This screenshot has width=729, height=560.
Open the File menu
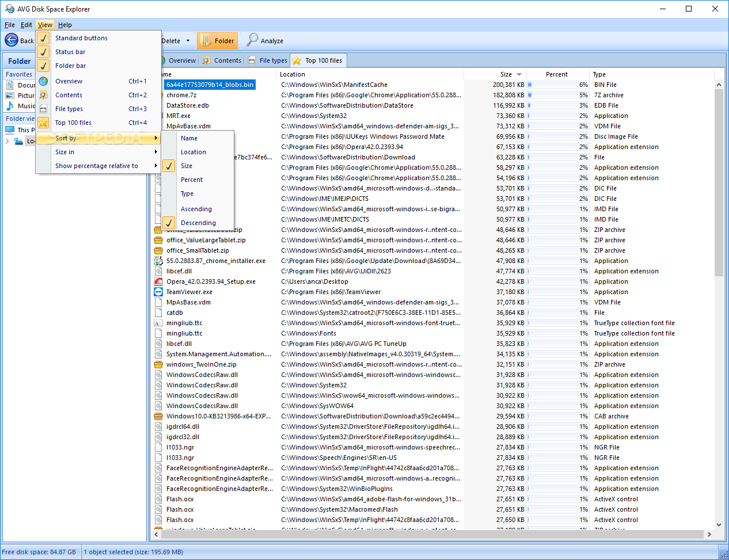pyautogui.click(x=10, y=25)
